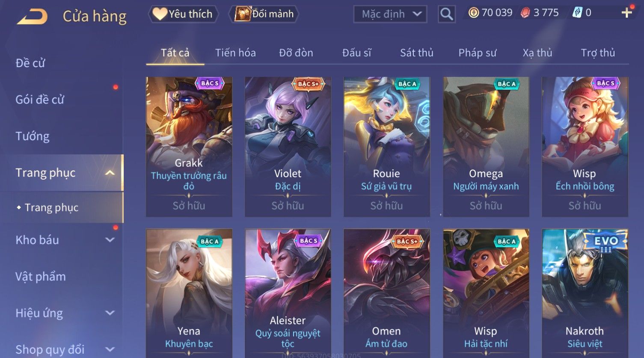Viewport: 644px width, 358px height.
Task: Switch to the Sát thủ tab
Action: [417, 53]
